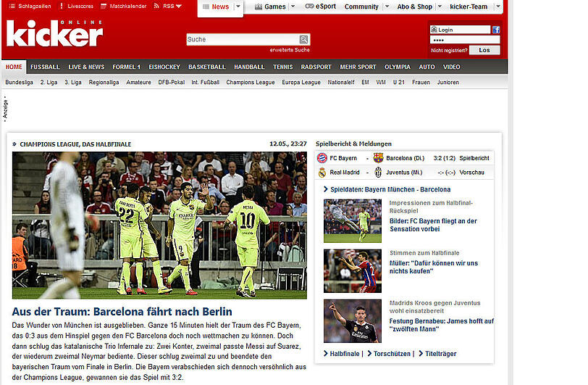Click the Los login button
Screen dimensions: 588x385
coord(484,50)
